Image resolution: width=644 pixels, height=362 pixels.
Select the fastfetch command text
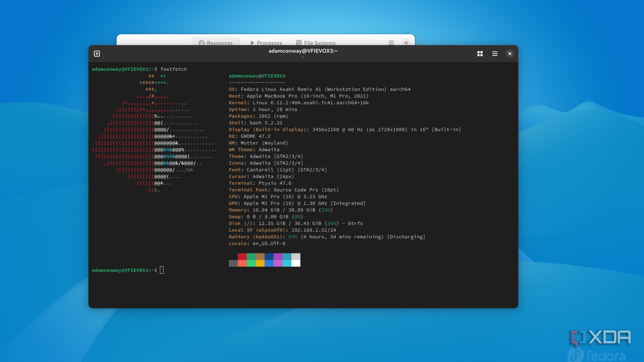pos(173,69)
